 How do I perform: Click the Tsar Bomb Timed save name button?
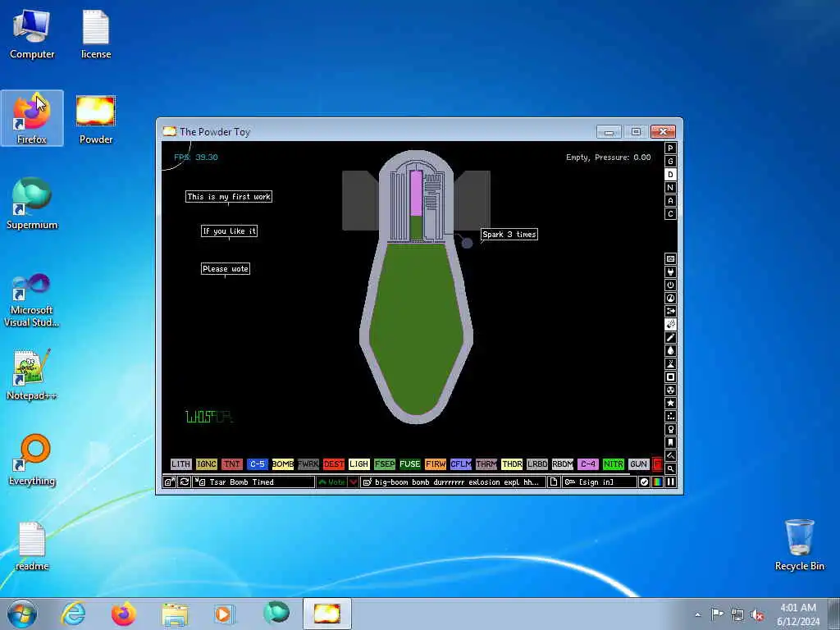(x=253, y=482)
